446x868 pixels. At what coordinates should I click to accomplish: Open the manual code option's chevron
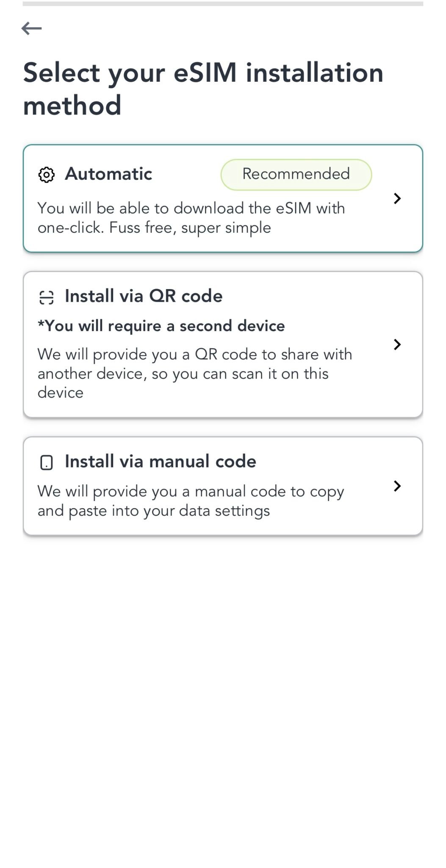pos(397,486)
